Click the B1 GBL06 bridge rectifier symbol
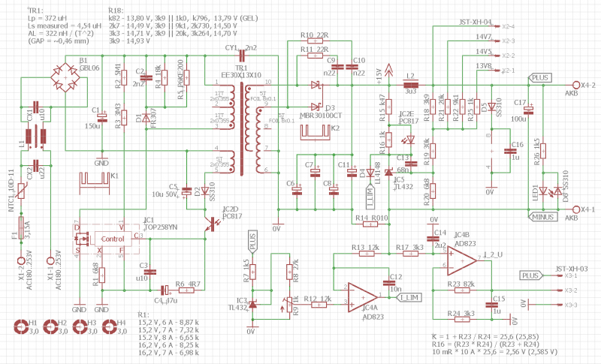The image size is (601, 364). tap(65, 77)
